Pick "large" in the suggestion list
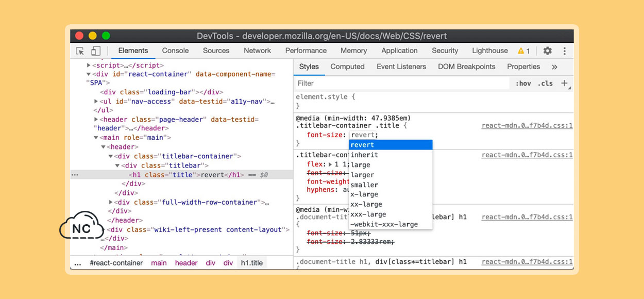644x299 pixels. coord(391,165)
